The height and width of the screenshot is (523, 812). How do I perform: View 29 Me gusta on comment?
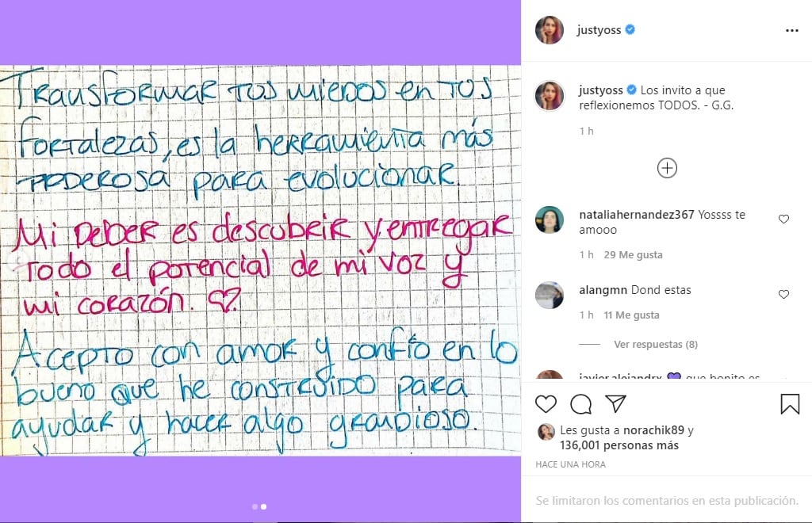tap(634, 255)
